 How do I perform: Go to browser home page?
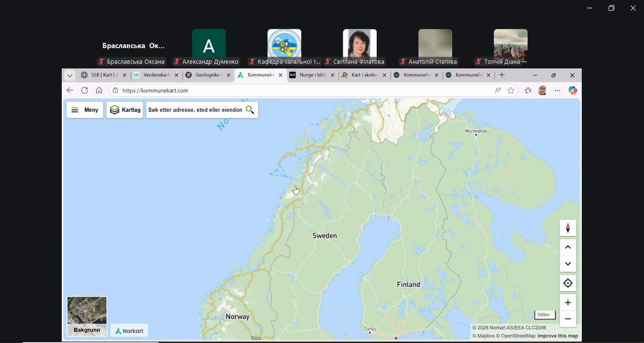tap(99, 91)
